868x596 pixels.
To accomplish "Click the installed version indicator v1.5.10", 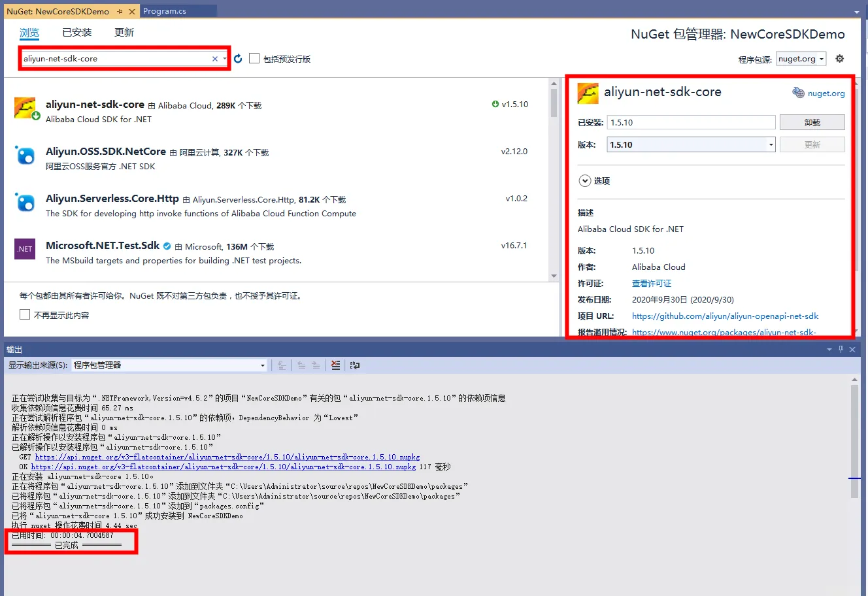I will (x=510, y=105).
